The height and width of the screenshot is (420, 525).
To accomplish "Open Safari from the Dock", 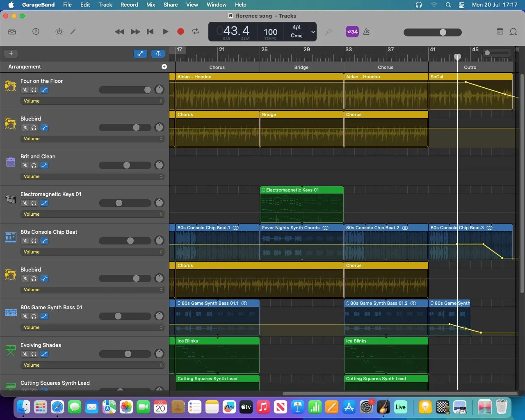I will click(57, 407).
